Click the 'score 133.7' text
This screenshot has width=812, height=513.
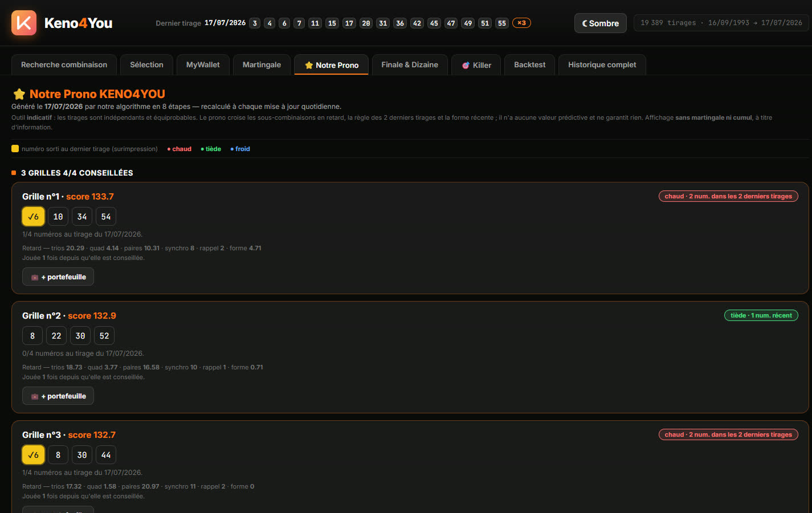tap(90, 197)
